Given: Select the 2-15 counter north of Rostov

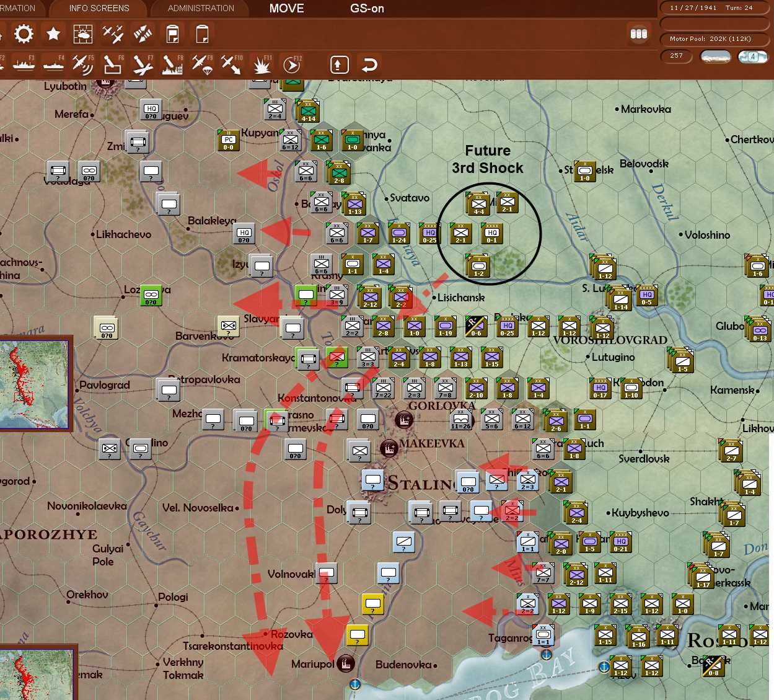Looking at the screenshot, I should 620,604.
